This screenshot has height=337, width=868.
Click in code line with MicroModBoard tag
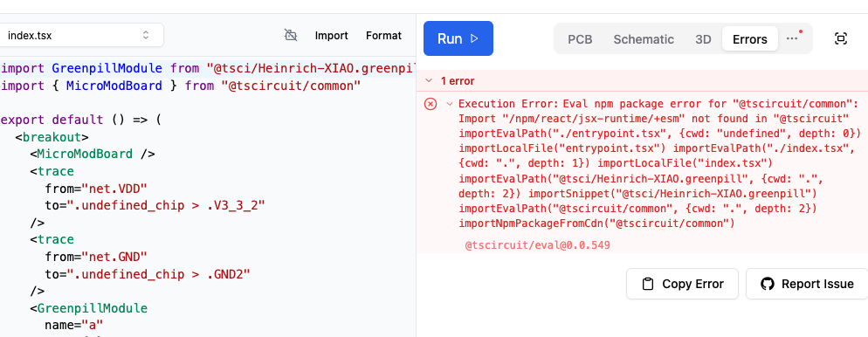[x=93, y=154]
